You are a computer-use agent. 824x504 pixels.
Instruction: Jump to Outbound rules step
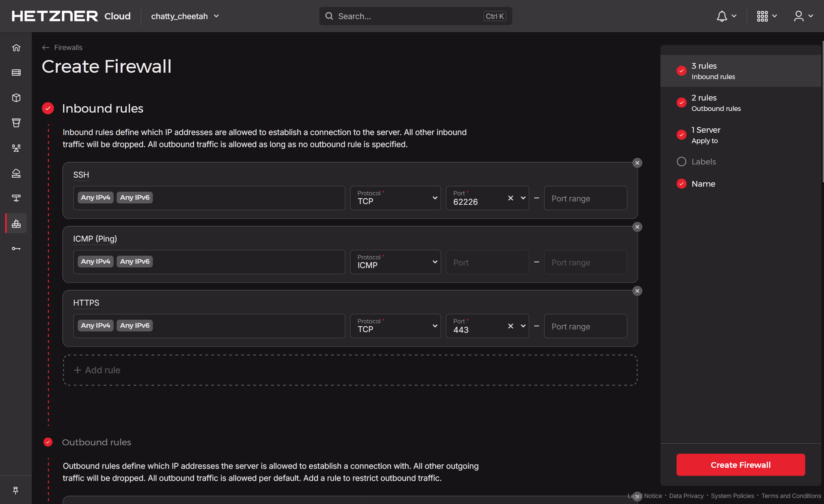tap(716, 103)
